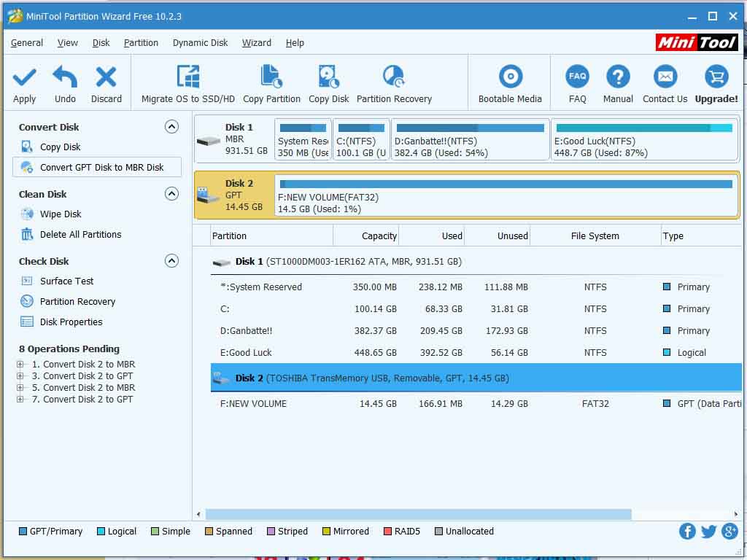This screenshot has width=747, height=560.
Task: Open the View menu
Action: pyautogui.click(x=68, y=43)
